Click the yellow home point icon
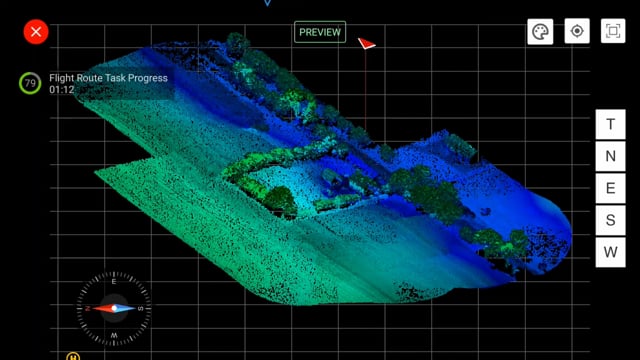640x360 pixels. (x=73, y=356)
